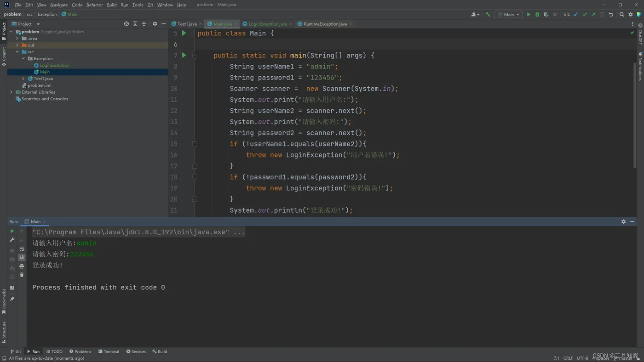Image resolution: width=644 pixels, height=362 pixels.
Task: Switch to Test1.java editor tab
Action: pyautogui.click(x=186, y=24)
